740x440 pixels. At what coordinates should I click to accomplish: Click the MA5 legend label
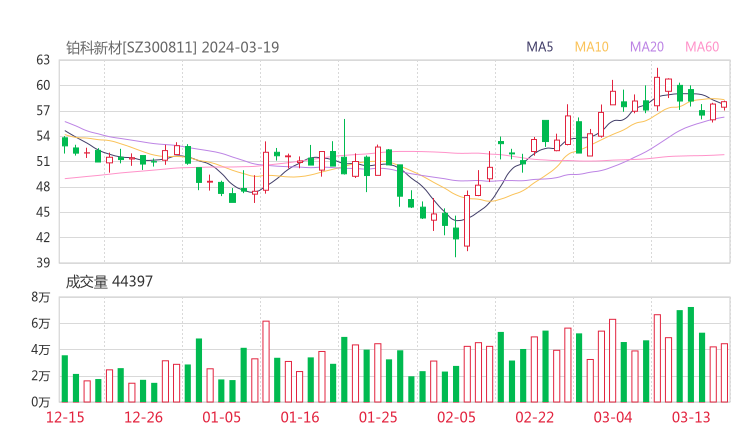[539, 47]
